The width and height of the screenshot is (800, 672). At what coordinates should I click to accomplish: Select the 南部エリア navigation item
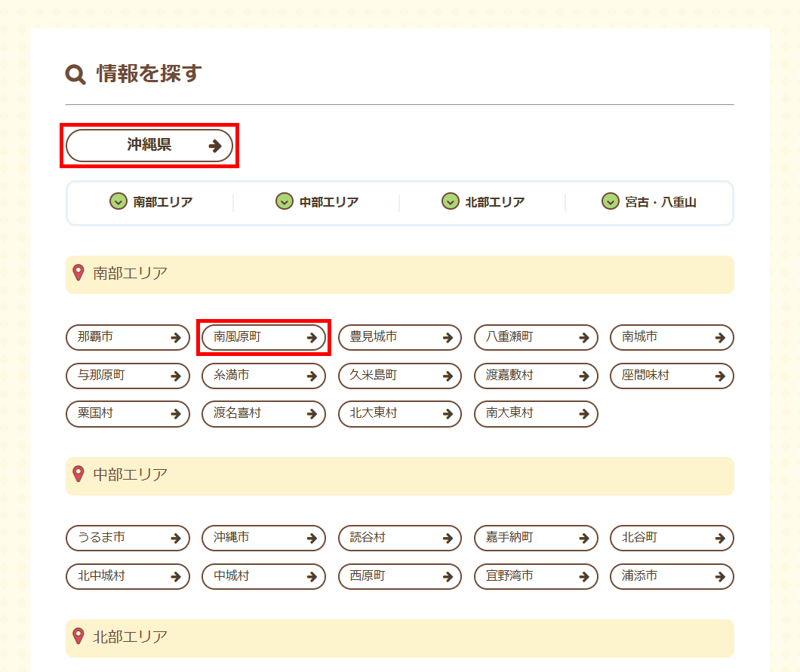[148, 201]
